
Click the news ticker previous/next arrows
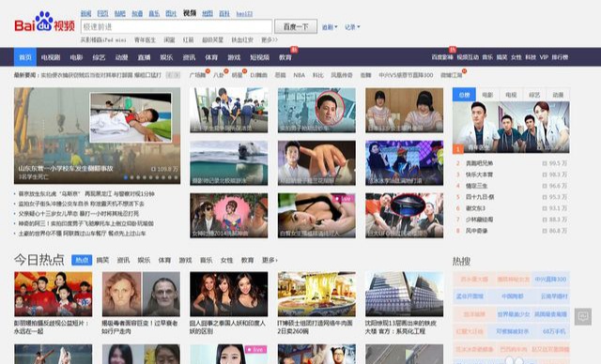173,75
